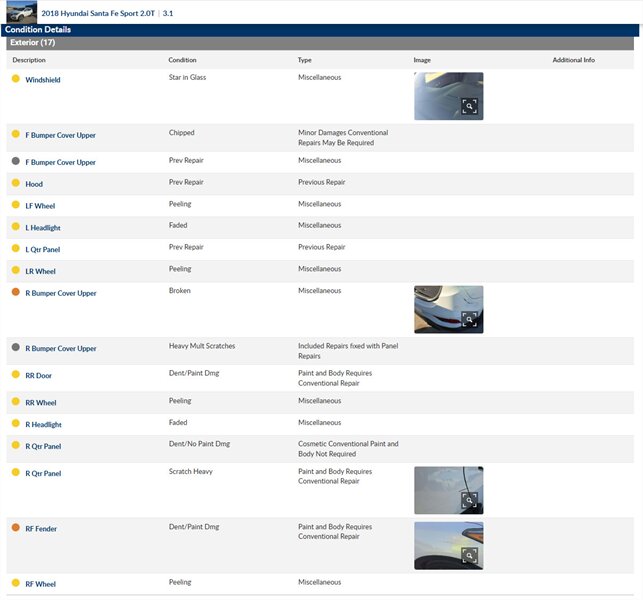Open the 2018 Hyundai Santa Fe Sport title

tap(98, 15)
